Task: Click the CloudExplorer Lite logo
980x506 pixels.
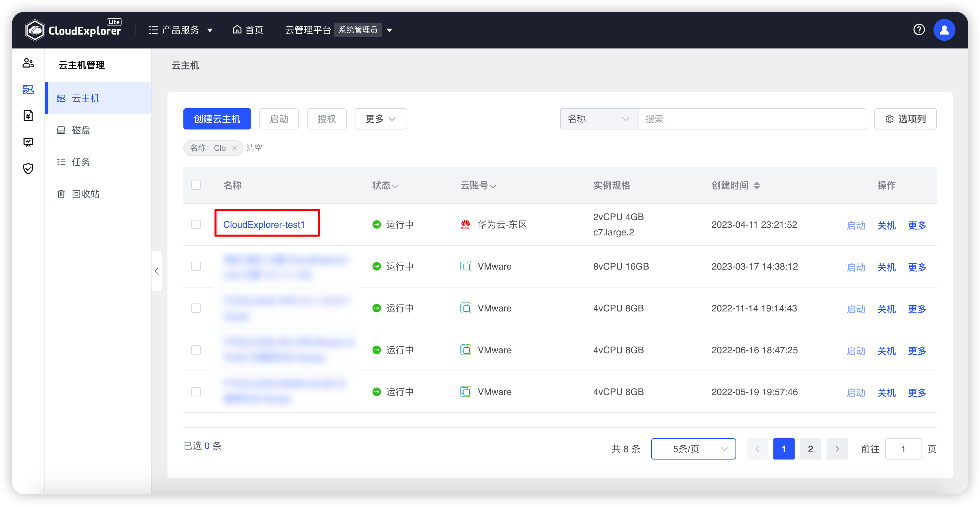Action: coord(73,30)
